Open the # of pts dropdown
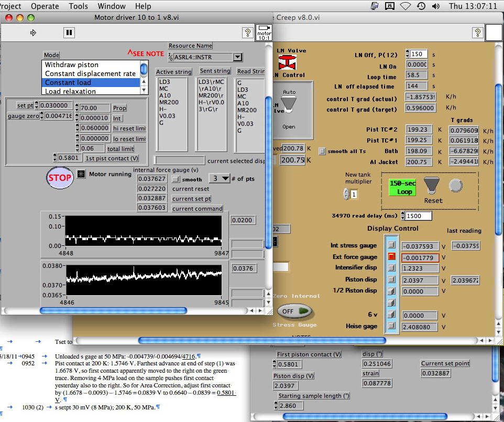Image resolution: width=504 pixels, height=422 pixels. [x=220, y=179]
